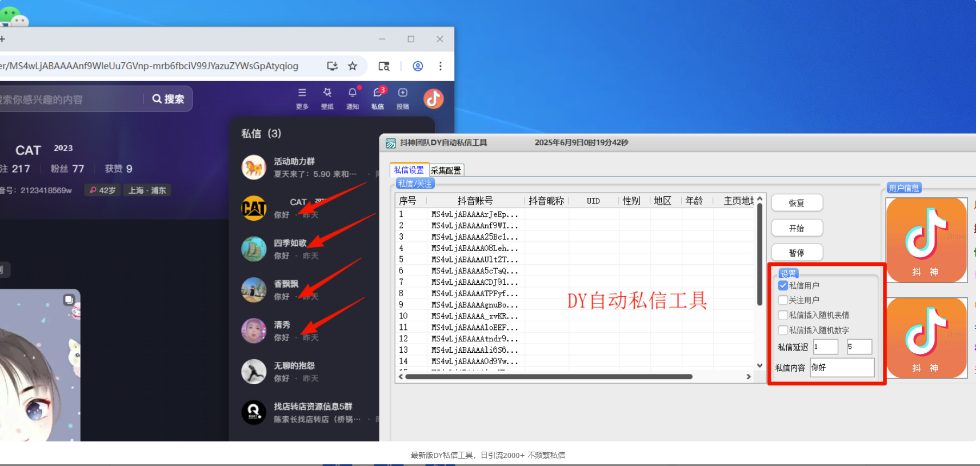The width and height of the screenshot is (980, 466).
Task: Open the install app icon in address bar
Action: 332,66
